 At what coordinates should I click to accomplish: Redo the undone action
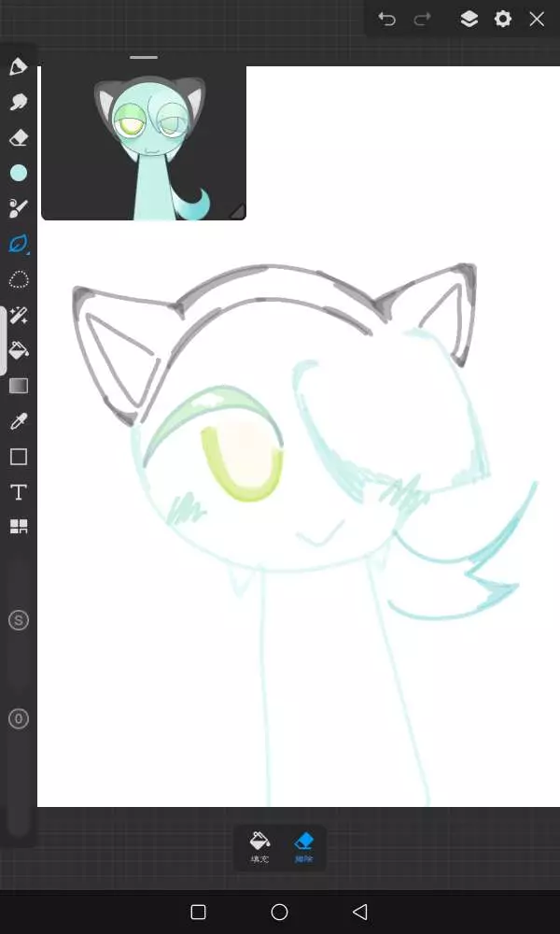pos(423,19)
